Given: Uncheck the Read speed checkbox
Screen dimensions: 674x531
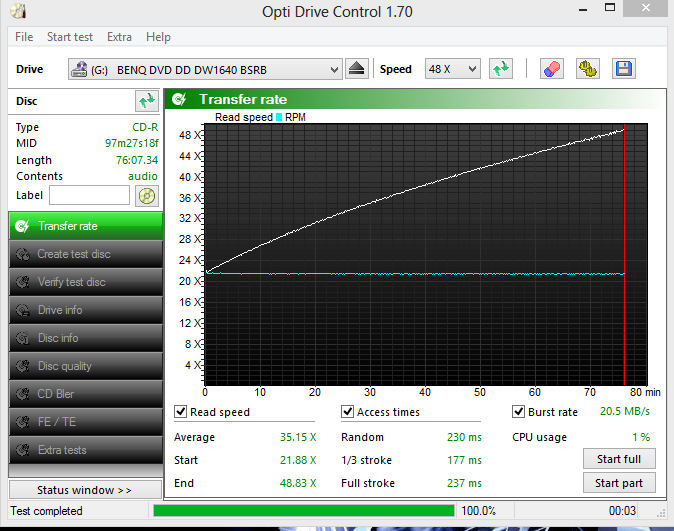Looking at the screenshot, I should [x=181, y=411].
